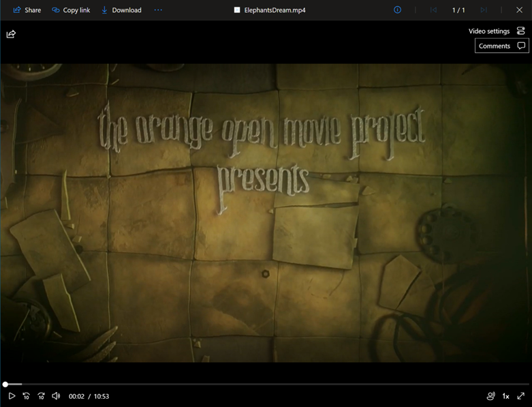Copy link to the video file
Viewport: 532px width, 407px height.
point(71,10)
